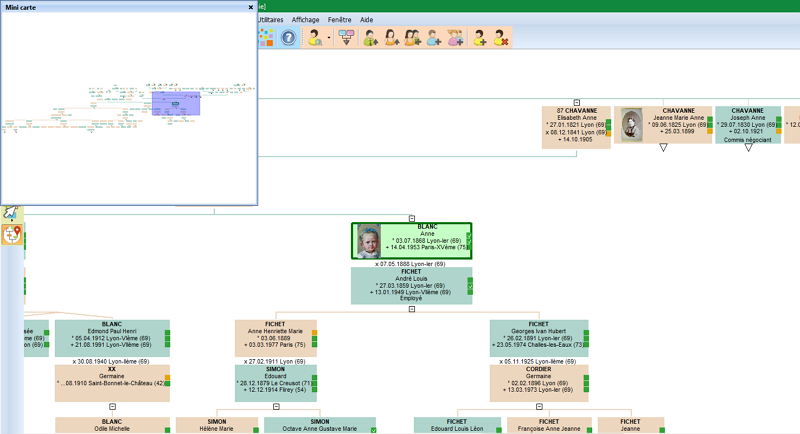Collapse the node below Edouard Simon
Screen dimensions: 800x434
pyautogui.click(x=276, y=406)
